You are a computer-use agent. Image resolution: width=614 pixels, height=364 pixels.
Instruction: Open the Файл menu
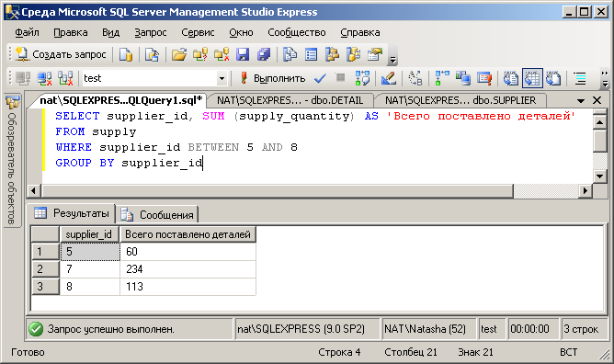pos(27,32)
